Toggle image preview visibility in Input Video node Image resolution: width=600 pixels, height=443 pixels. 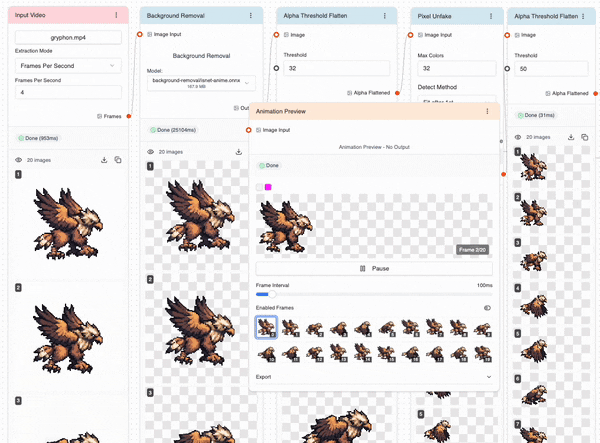(18, 160)
